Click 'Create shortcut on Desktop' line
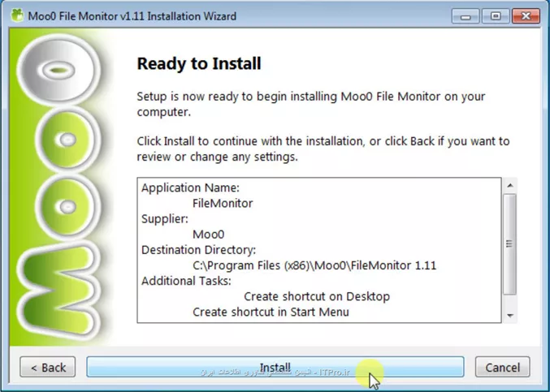550x392 pixels. pos(317,296)
